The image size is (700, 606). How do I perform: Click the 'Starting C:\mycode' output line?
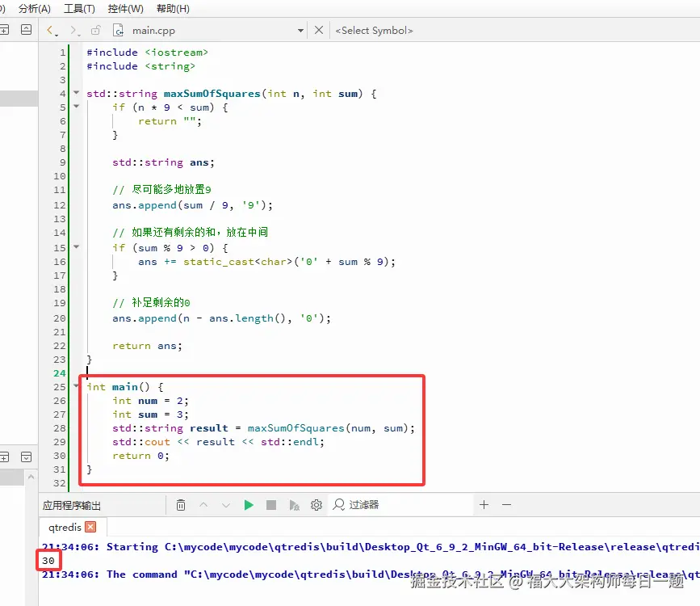(371, 547)
